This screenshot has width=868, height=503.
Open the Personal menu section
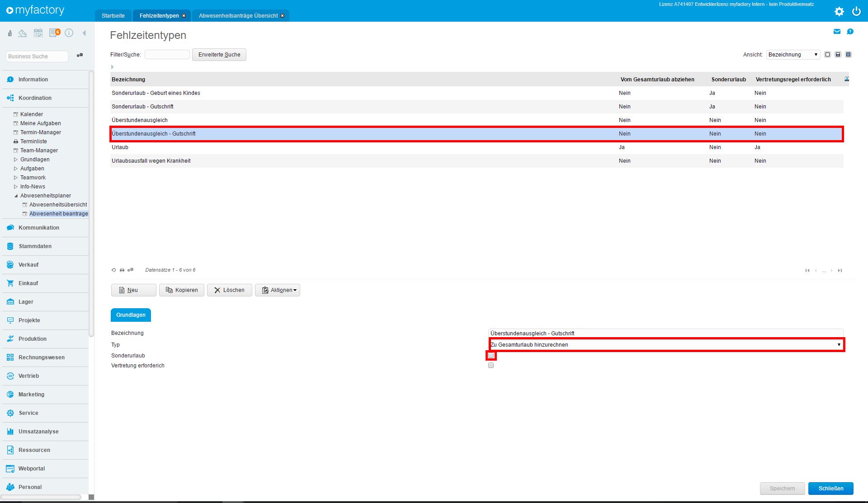click(x=30, y=487)
